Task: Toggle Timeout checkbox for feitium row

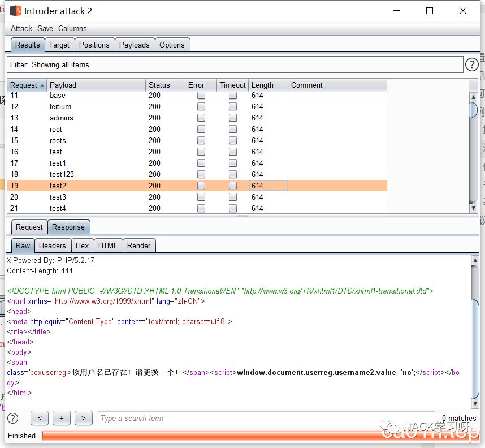Action: pyautogui.click(x=232, y=107)
